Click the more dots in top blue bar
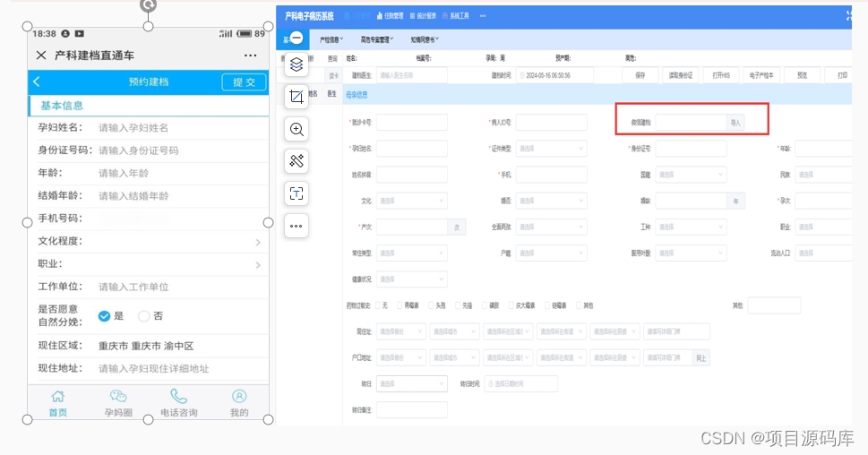The height and width of the screenshot is (455, 868). (x=483, y=16)
